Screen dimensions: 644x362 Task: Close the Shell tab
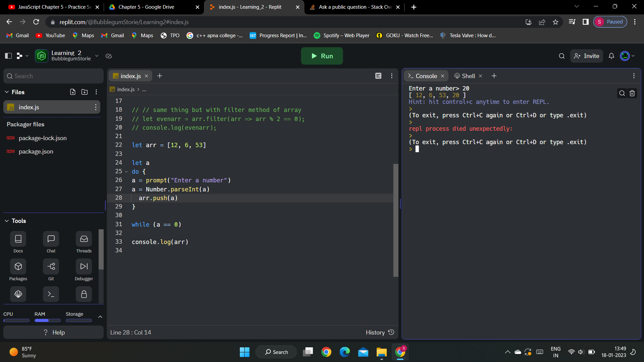coord(480,76)
